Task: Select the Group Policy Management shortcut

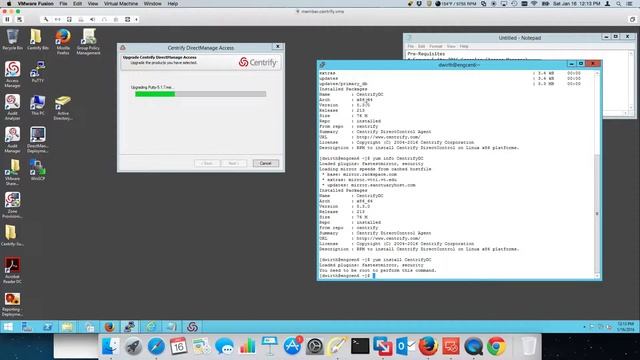Action: 88,42
